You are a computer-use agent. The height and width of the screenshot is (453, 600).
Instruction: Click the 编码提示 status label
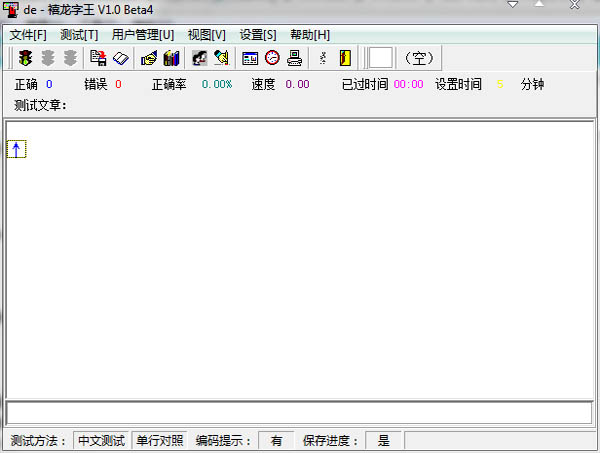(x=223, y=441)
